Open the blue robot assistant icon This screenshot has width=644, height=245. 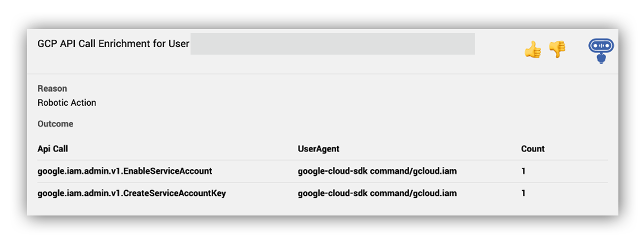click(601, 51)
